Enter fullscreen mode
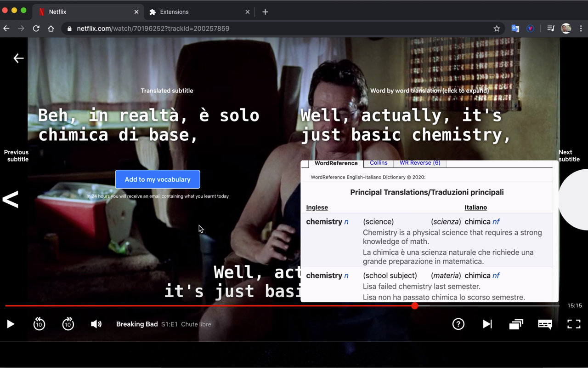Screen dimensions: 588x368 [x=574, y=324]
